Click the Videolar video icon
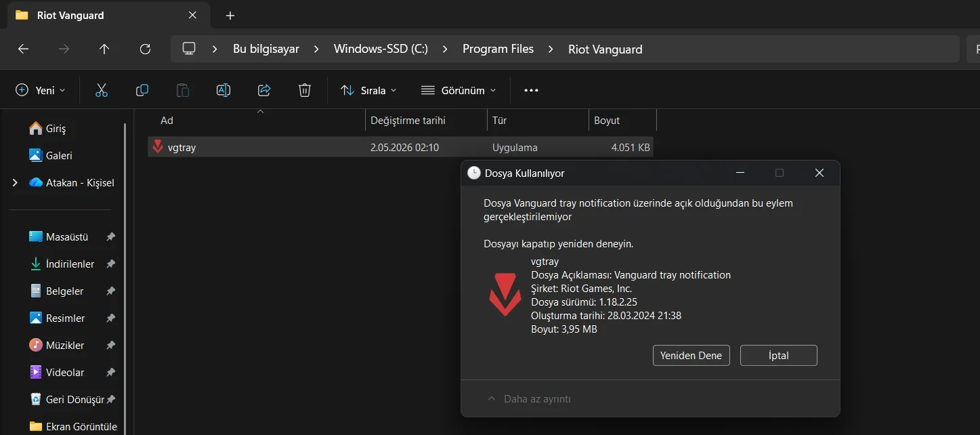The width and height of the screenshot is (980, 435). (x=36, y=372)
